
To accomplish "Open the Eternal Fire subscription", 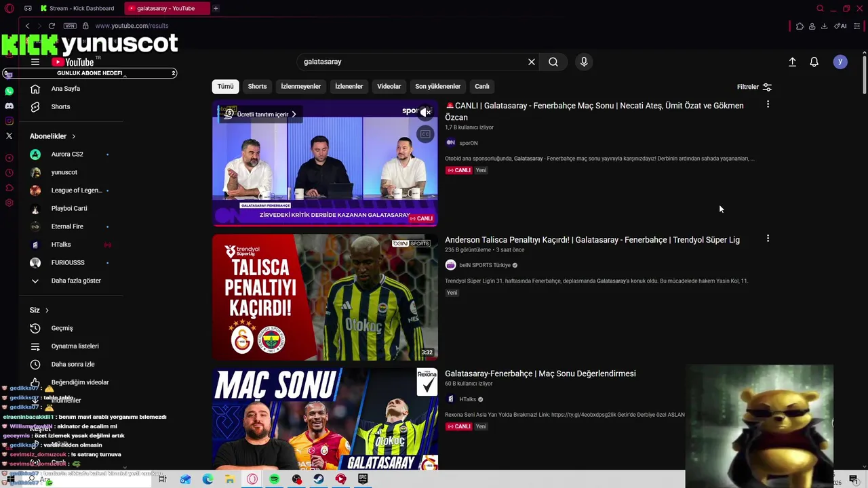I will tap(67, 226).
